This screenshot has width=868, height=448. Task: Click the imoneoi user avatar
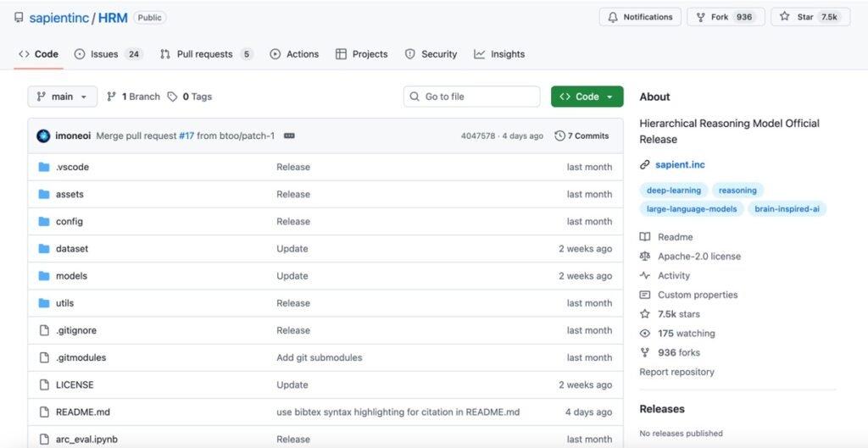click(x=43, y=136)
